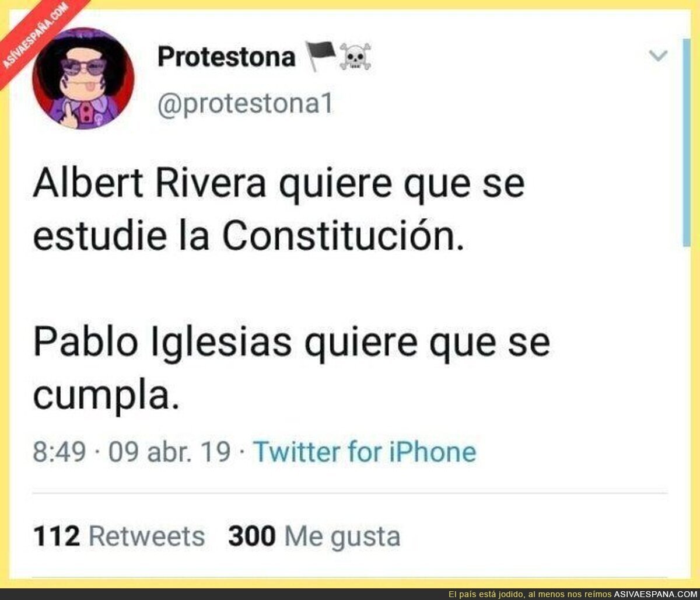Click the black flag emoji beside Protestona
The height and width of the screenshot is (600, 700).
point(322,57)
